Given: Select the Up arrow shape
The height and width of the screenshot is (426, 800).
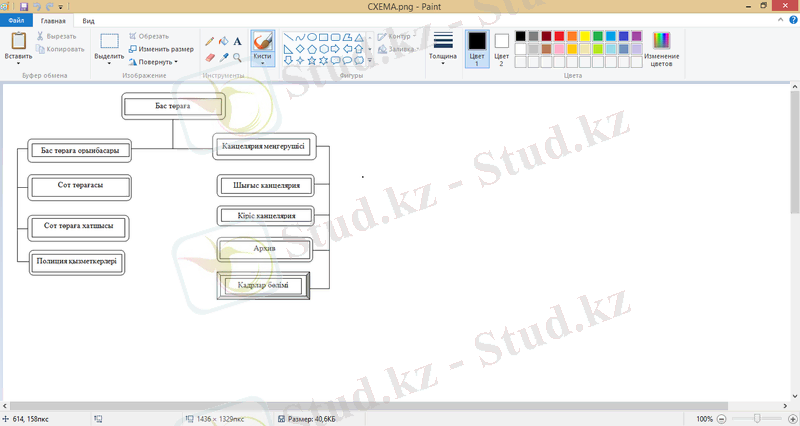Looking at the screenshot, I should coord(359,49).
